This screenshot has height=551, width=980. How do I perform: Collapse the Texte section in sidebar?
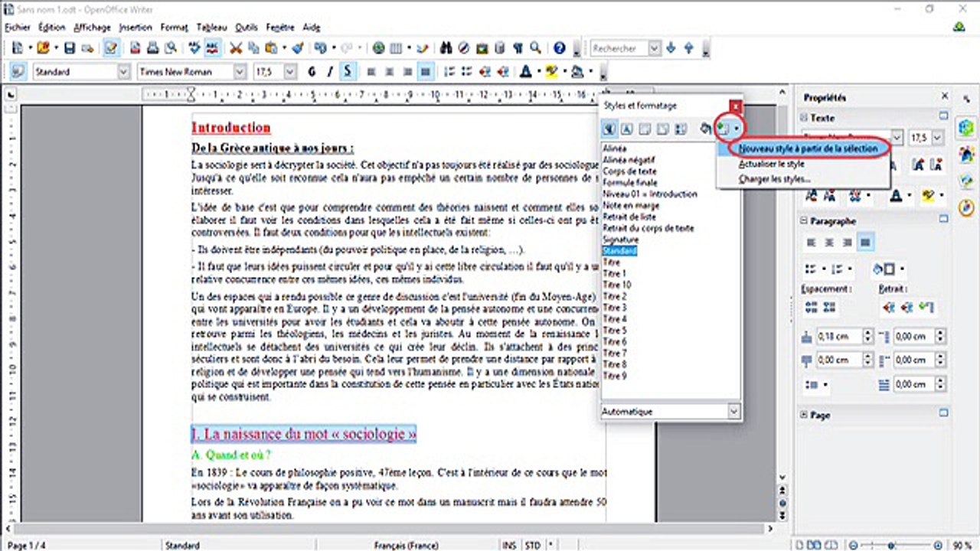click(804, 118)
